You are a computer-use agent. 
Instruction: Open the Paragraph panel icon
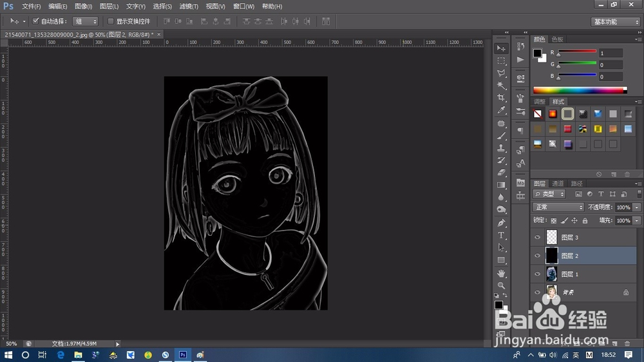tap(521, 131)
